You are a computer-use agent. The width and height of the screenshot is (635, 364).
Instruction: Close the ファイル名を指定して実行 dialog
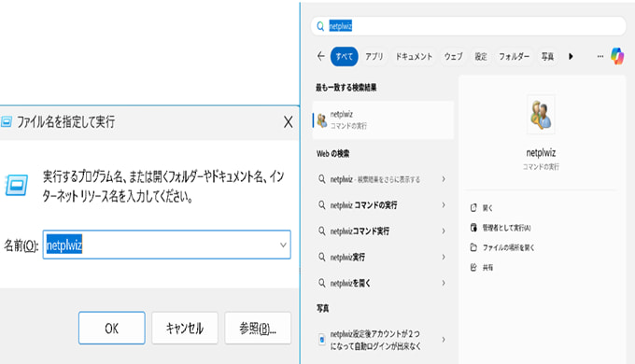tap(288, 121)
